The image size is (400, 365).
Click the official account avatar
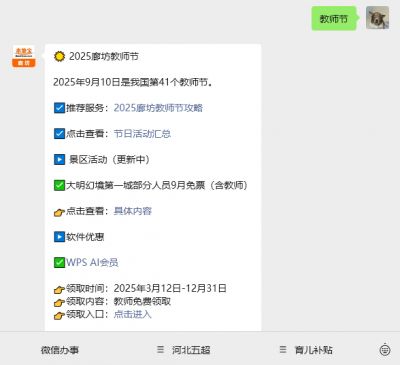tap(24, 56)
